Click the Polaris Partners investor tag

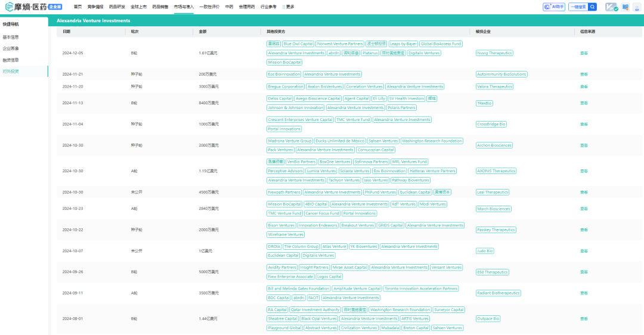point(402,107)
